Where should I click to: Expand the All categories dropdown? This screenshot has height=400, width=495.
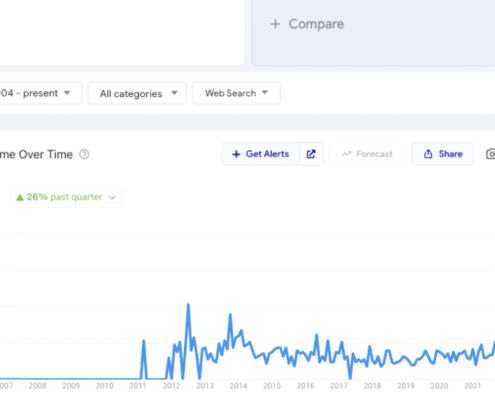click(137, 93)
